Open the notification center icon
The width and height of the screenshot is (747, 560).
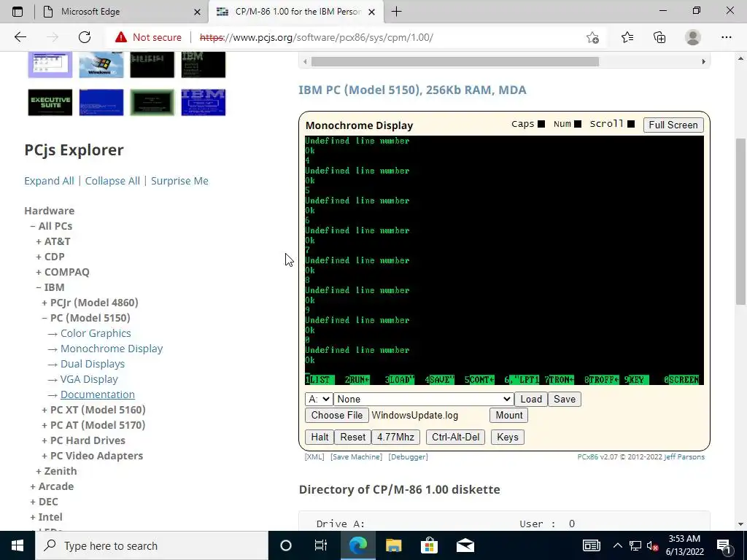click(724, 545)
